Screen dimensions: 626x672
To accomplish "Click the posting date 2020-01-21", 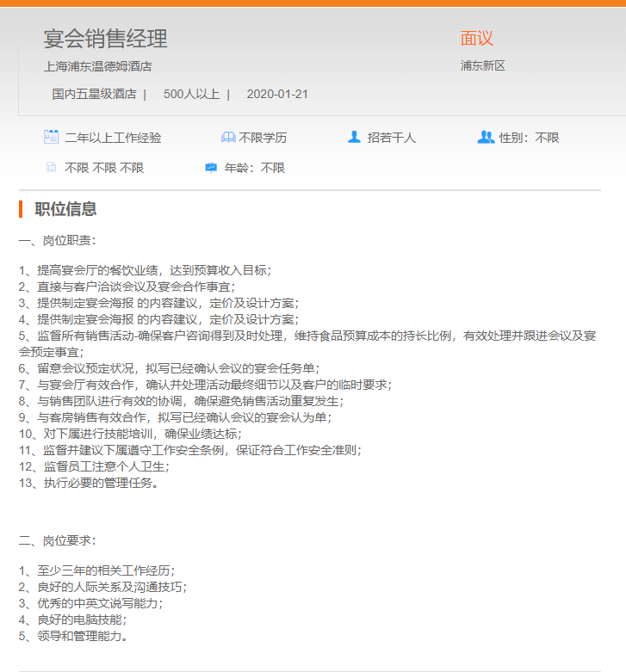I will (x=276, y=94).
